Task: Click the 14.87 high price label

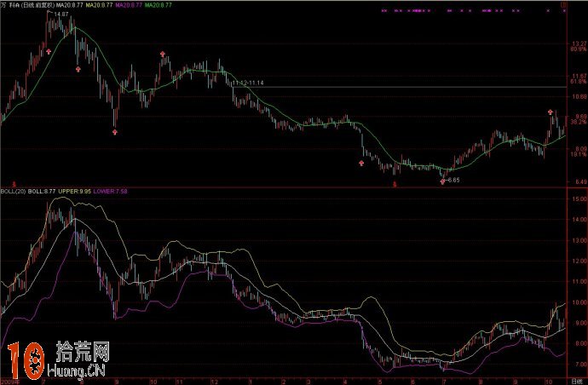Action: point(61,14)
